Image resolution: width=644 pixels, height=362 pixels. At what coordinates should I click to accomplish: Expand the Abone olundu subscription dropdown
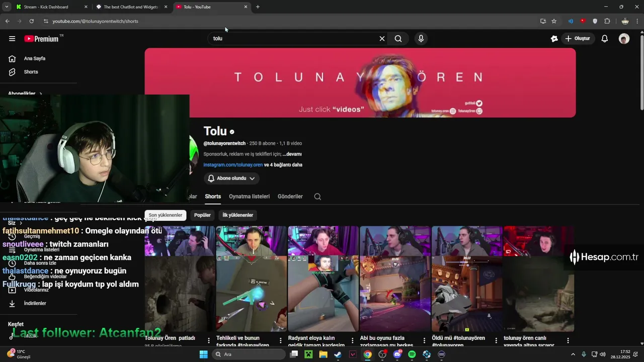pos(231,178)
